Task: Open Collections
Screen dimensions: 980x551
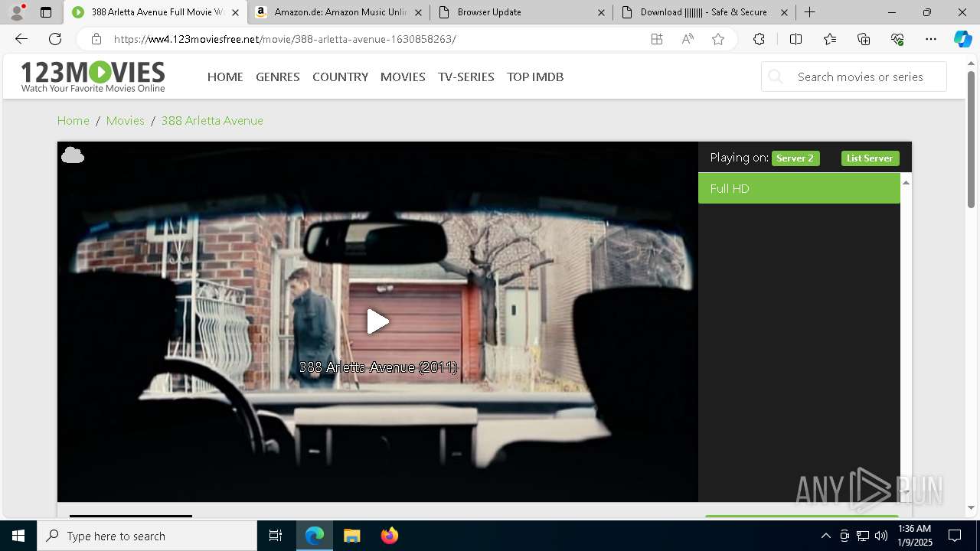Action: (x=864, y=39)
